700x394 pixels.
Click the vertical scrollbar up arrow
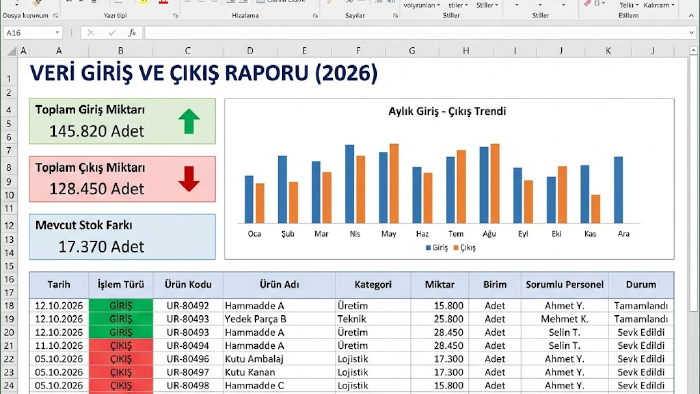(693, 50)
